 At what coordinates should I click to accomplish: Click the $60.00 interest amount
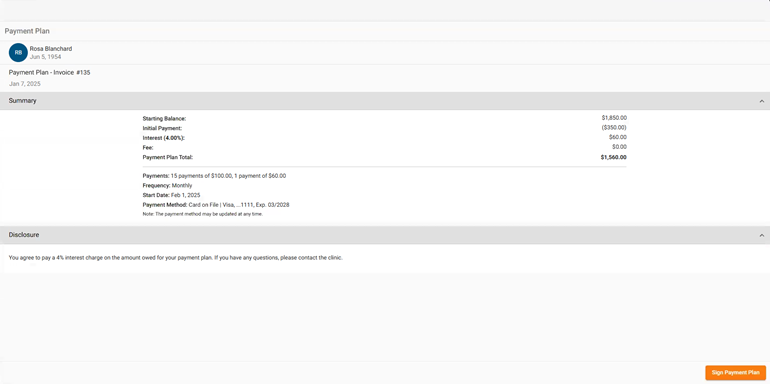pos(618,137)
